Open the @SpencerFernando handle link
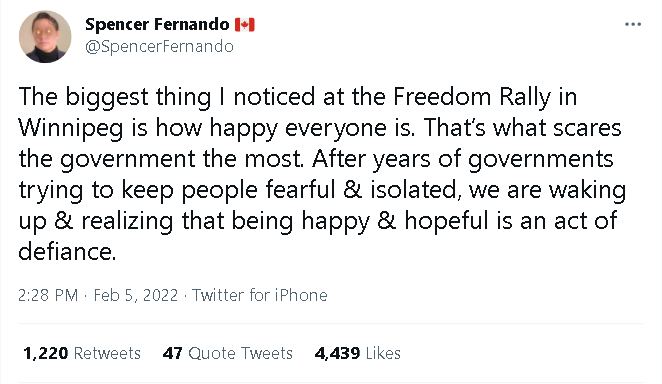Image resolution: width=662 pixels, height=384 pixels. pos(159,46)
